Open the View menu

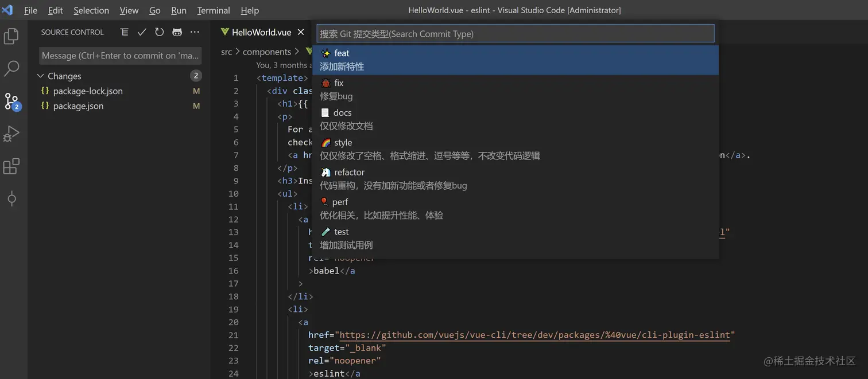[x=129, y=10]
